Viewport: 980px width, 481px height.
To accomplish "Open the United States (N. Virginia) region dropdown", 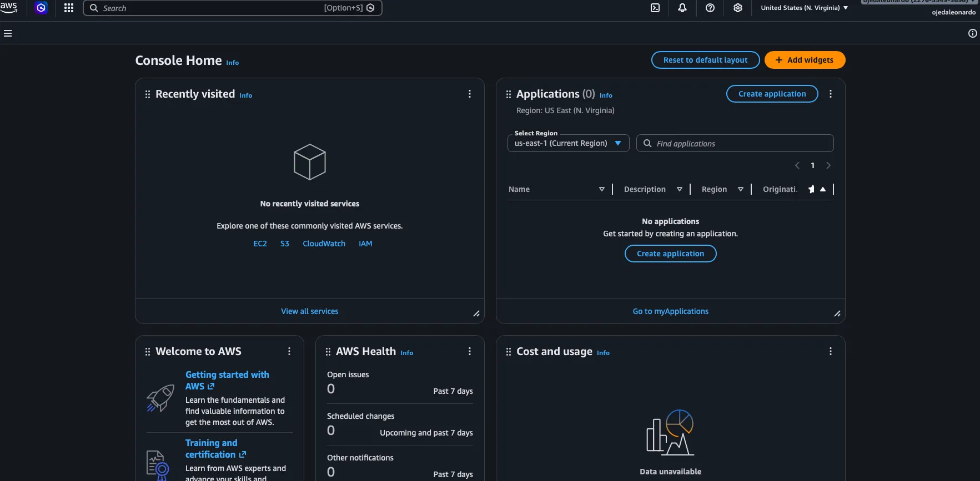I will pyautogui.click(x=805, y=8).
